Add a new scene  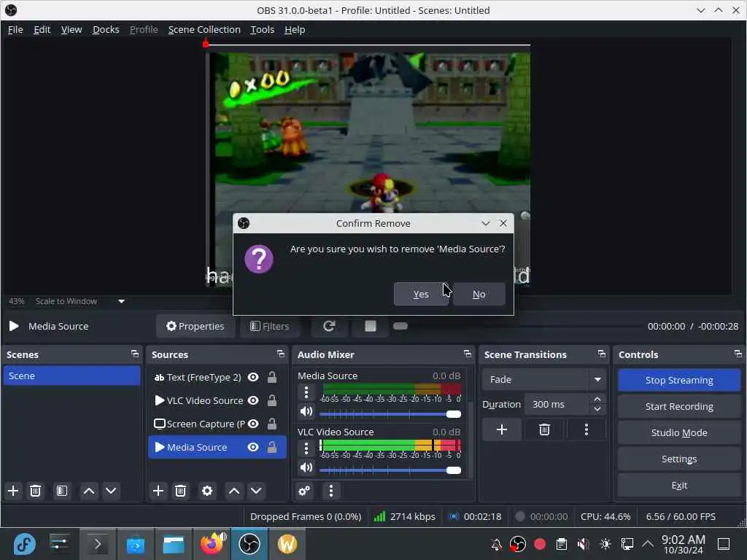pyautogui.click(x=13, y=491)
